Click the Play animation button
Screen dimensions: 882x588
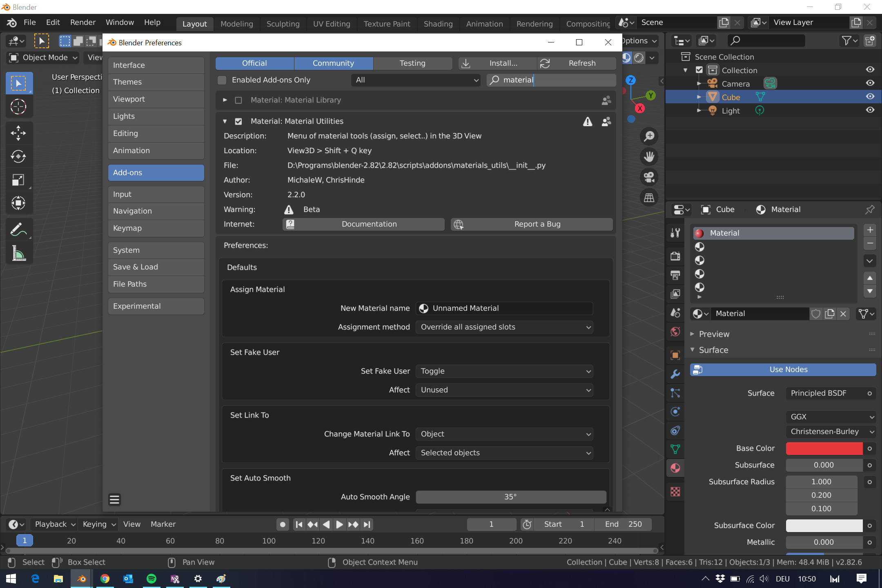339,524
